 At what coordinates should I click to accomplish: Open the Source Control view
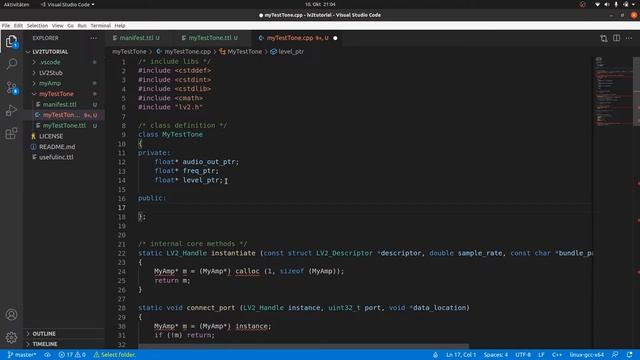pos(11,87)
